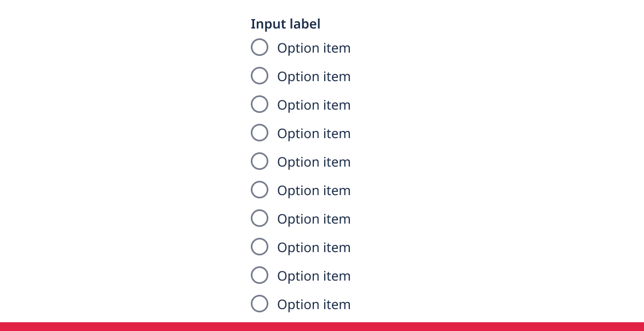
Task: Choose the ninth radio button circle
Action: click(x=260, y=275)
